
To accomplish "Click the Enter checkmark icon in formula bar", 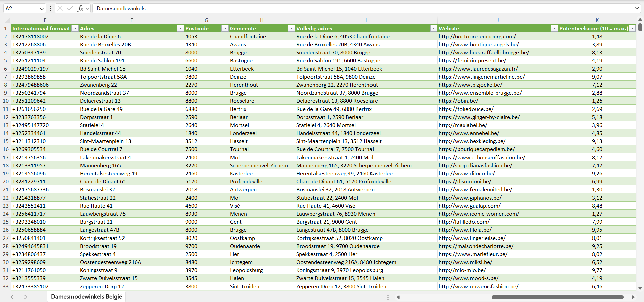I will [70, 8].
